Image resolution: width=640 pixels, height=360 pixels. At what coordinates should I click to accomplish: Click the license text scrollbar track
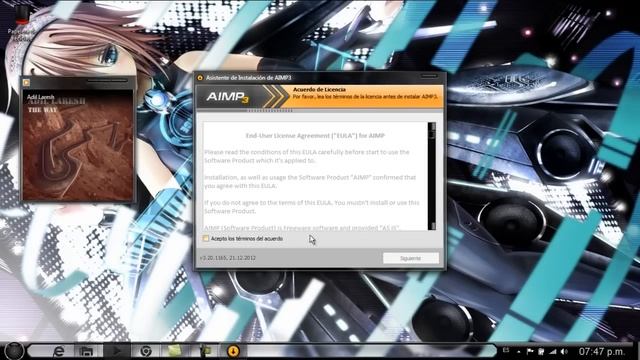(x=431, y=176)
